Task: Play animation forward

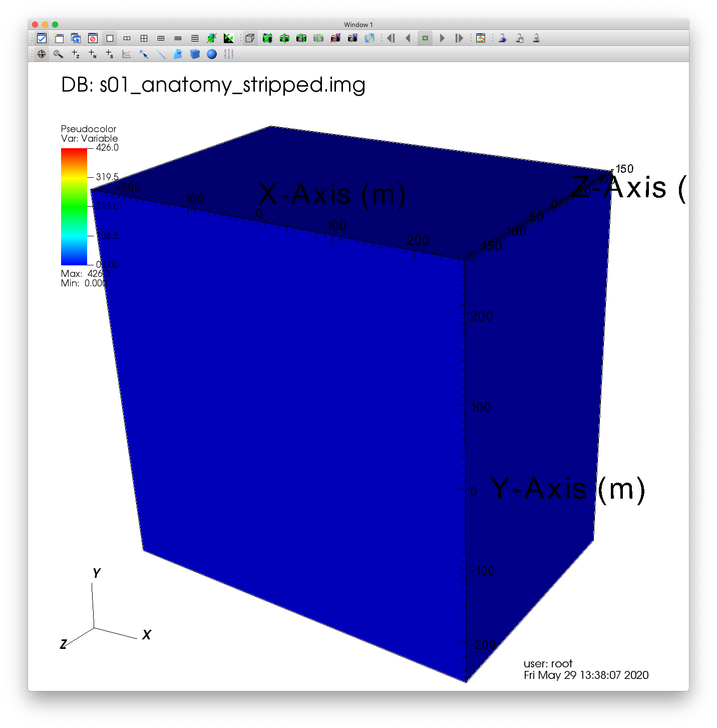Action: (442, 38)
